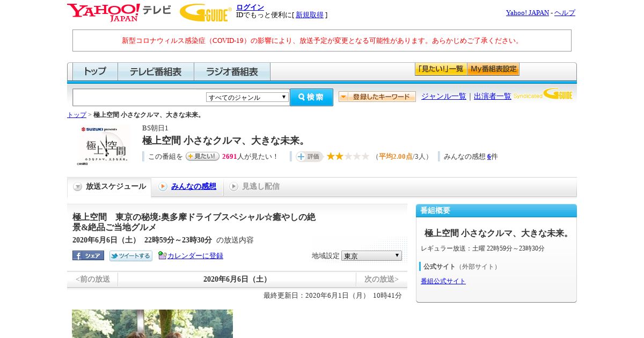The height and width of the screenshot is (338, 644).
Task: Expand the 地域設定 東京 region dropdown
Action: 371,256
